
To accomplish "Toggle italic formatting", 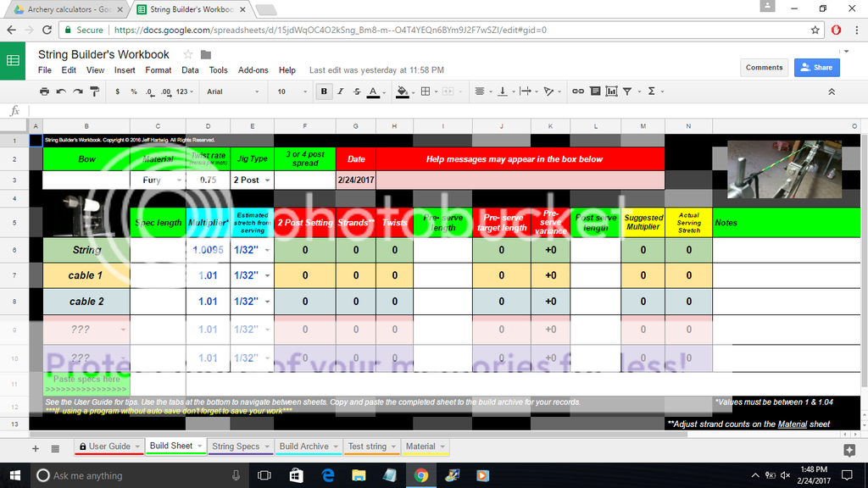I will [340, 91].
